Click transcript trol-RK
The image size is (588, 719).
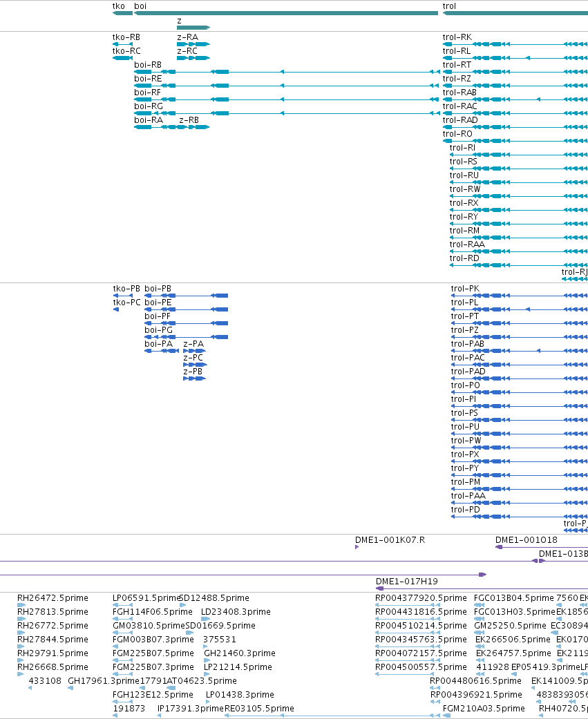click(457, 37)
